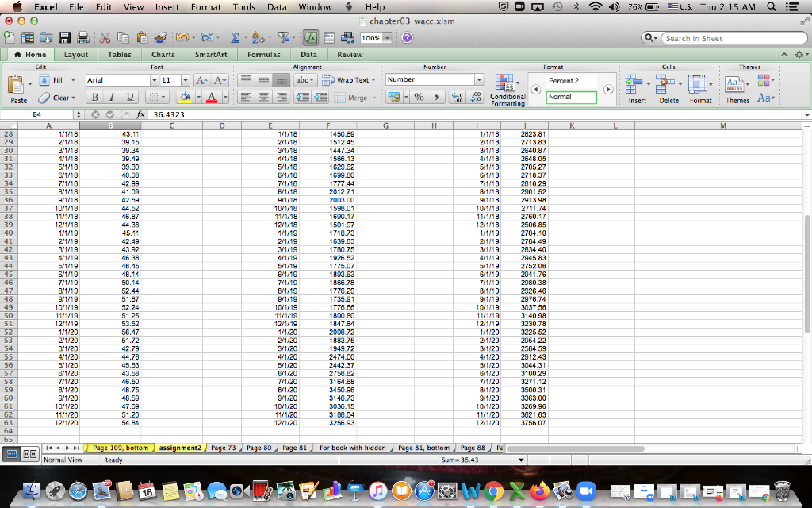Open the template gallery icon
The image size is (812, 508).
click(x=28, y=37)
